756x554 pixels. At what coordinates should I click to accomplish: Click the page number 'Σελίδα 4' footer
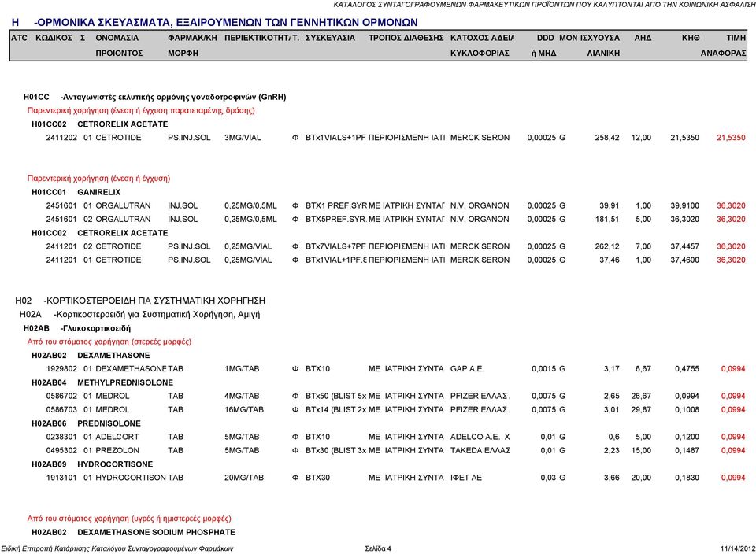[378, 548]
